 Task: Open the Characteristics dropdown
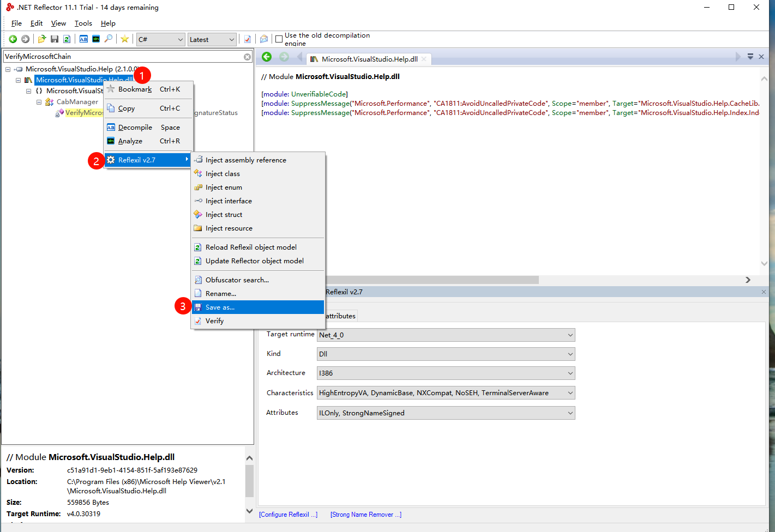coord(446,393)
